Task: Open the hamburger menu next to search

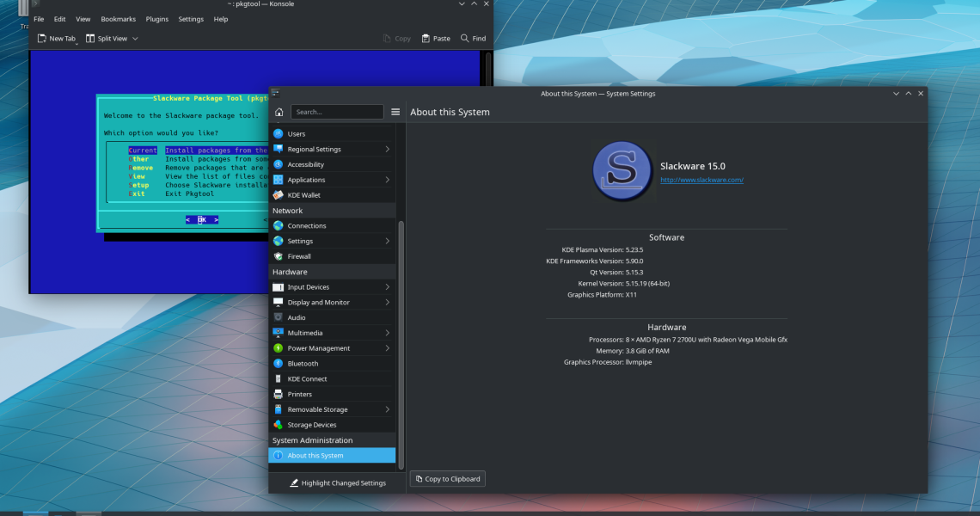Action: (395, 112)
